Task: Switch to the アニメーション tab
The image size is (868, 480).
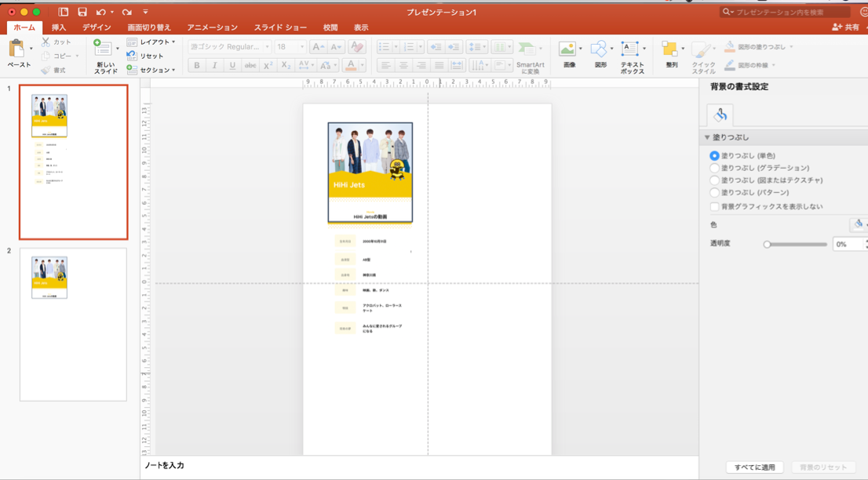Action: click(x=212, y=27)
